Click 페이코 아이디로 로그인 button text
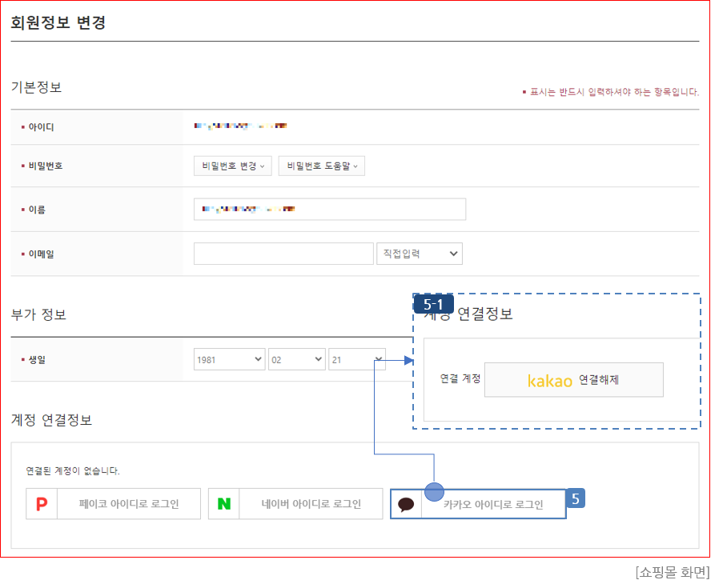The image size is (723, 588). pyautogui.click(x=129, y=505)
